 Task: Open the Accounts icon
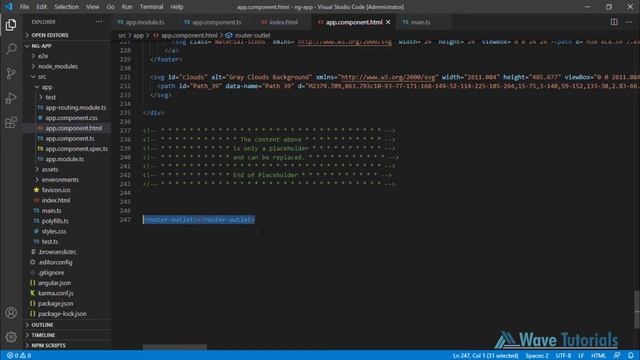point(11,313)
